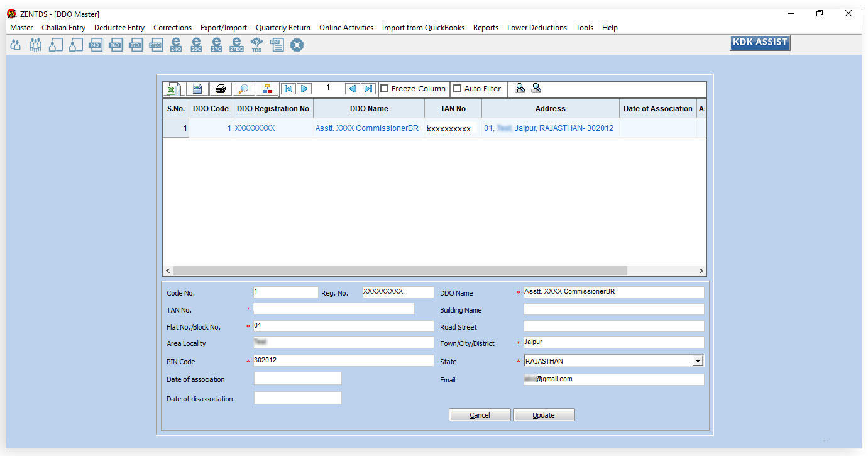Click the 24Q form toolbar icon
This screenshot has width=868, height=456.
[96, 45]
